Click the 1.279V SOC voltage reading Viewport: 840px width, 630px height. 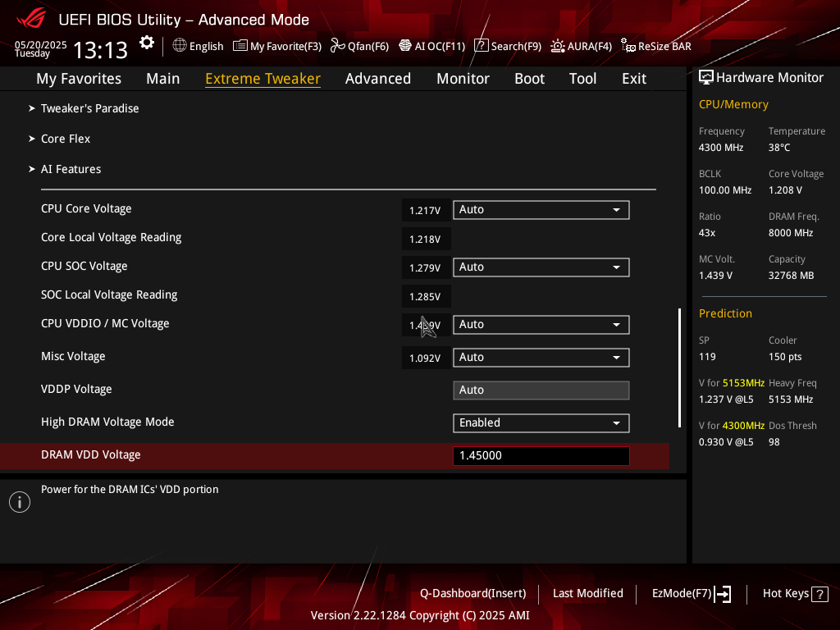click(x=426, y=268)
